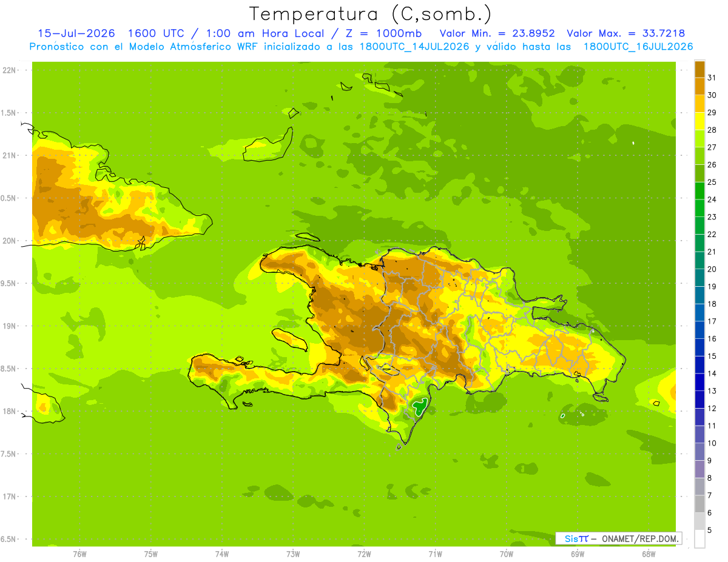Click the "73W" longitude label
This screenshot has width=728, height=562.
(293, 554)
